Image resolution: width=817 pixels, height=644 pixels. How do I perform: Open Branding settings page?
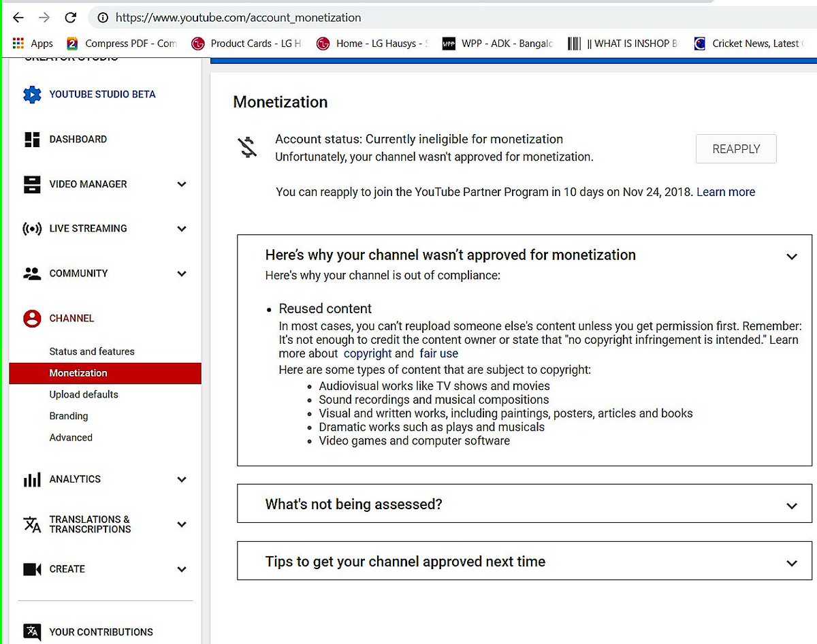tap(69, 416)
